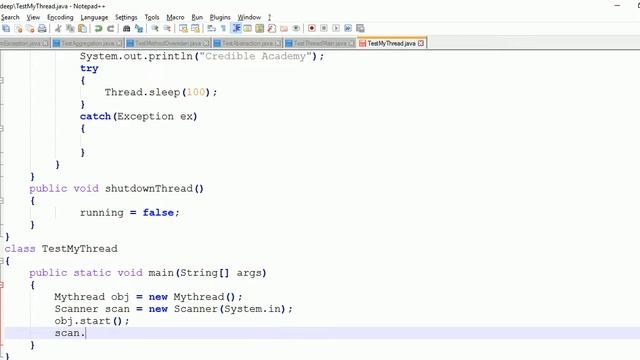Screen dimensions: 640x360
Task: Collapse the main method fold marker
Action: [x=2, y=284]
